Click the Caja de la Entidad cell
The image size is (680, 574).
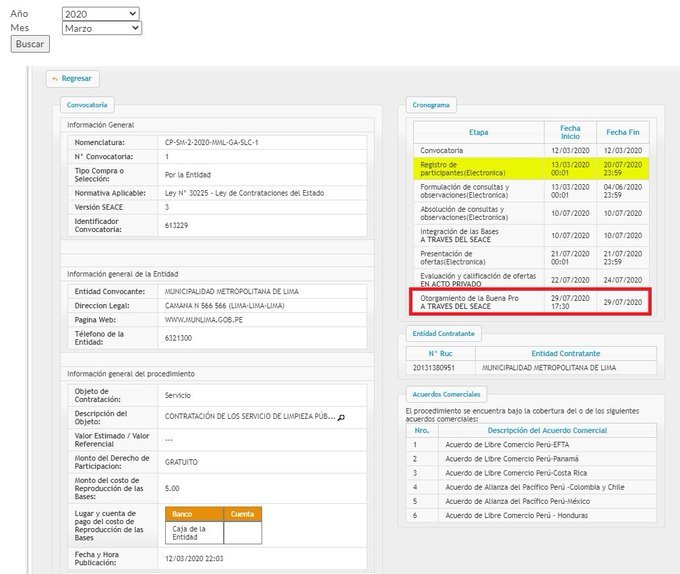click(194, 533)
